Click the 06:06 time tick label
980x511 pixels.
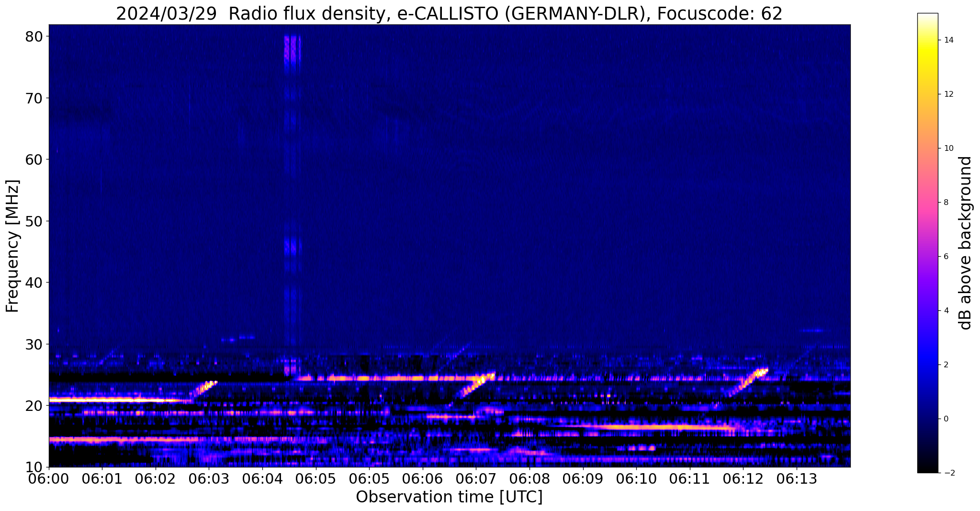pos(422,479)
